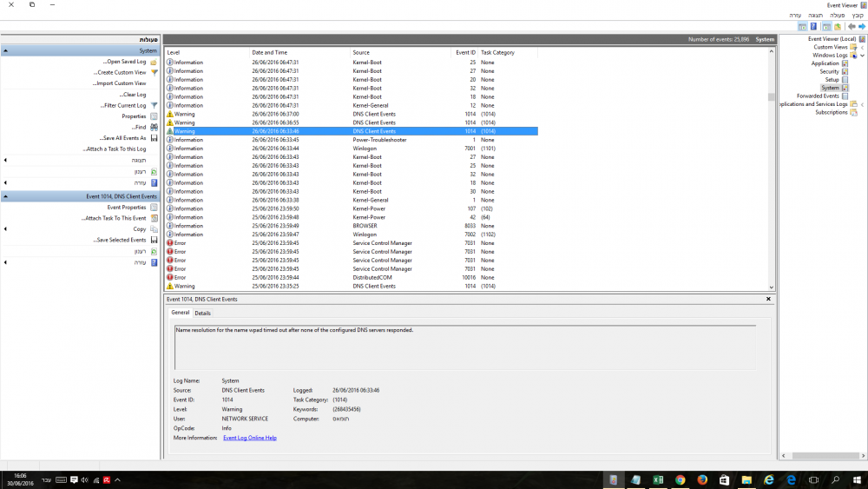Viewport: 868px width, 489px height.
Task: Sort events by the Event ID column header
Action: click(464, 53)
